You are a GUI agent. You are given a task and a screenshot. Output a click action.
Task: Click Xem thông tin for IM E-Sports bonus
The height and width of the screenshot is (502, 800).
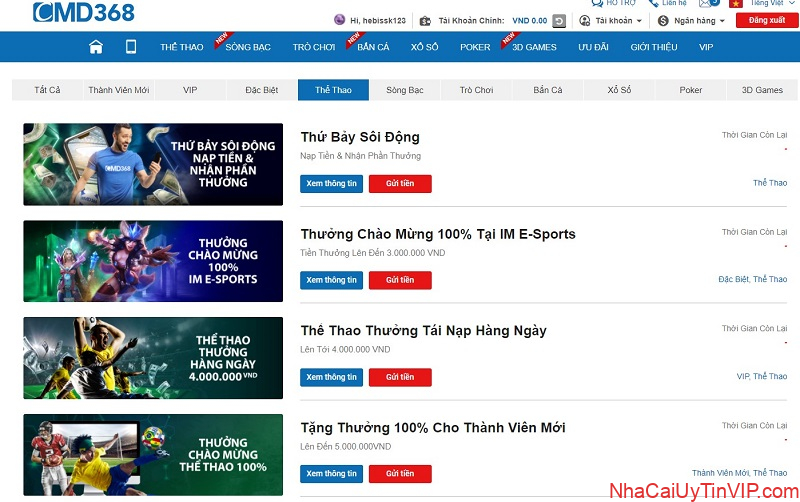tap(331, 280)
